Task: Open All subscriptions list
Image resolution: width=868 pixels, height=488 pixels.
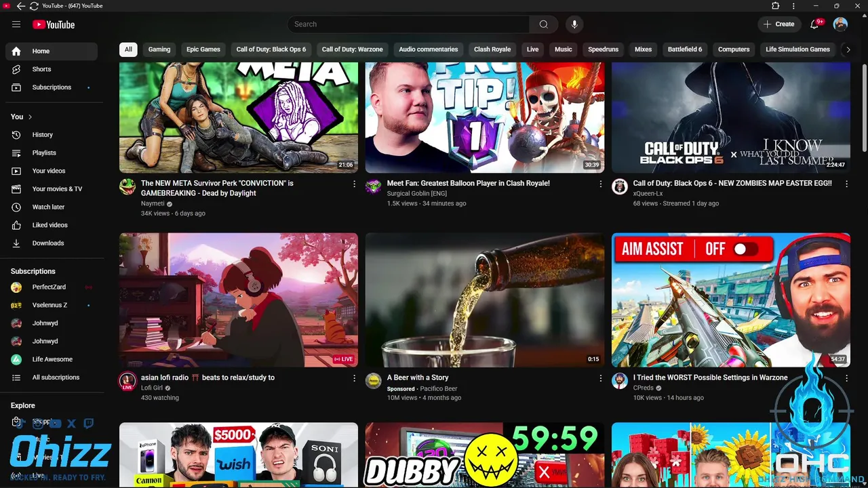Action: coord(52,378)
